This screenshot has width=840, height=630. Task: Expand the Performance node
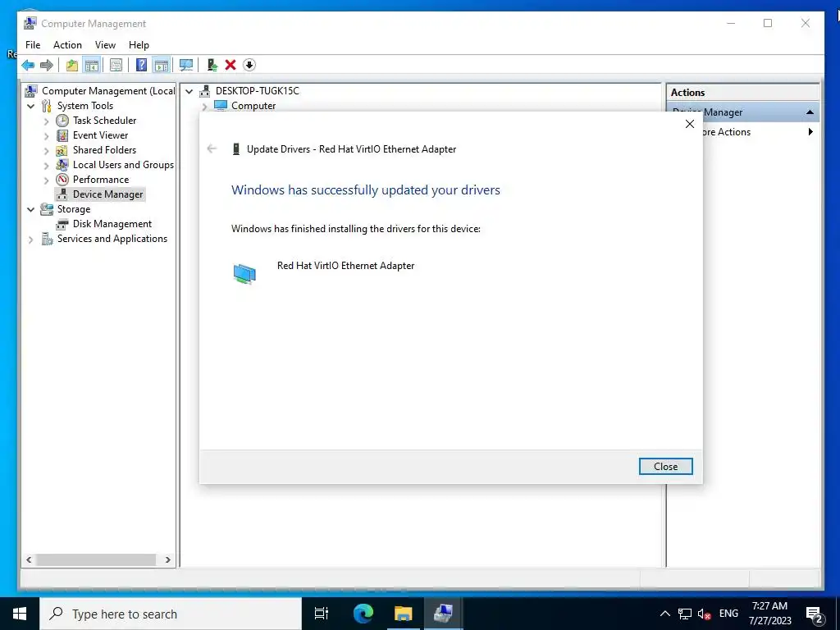click(46, 180)
